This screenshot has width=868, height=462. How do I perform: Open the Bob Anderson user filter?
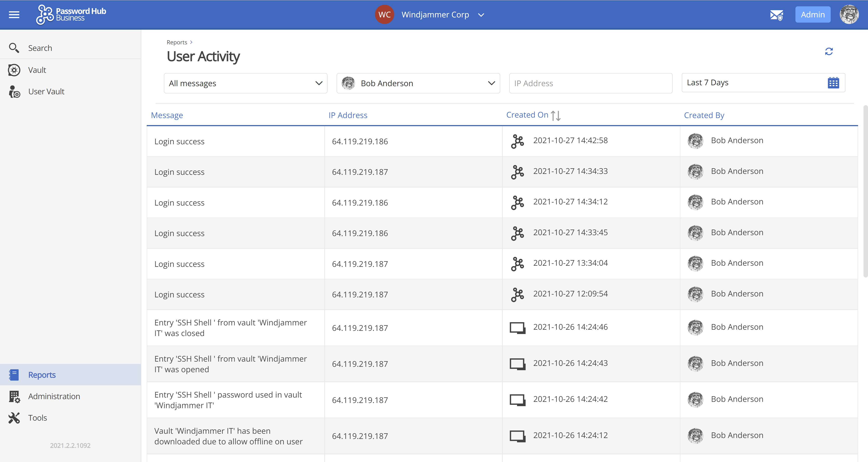click(418, 83)
